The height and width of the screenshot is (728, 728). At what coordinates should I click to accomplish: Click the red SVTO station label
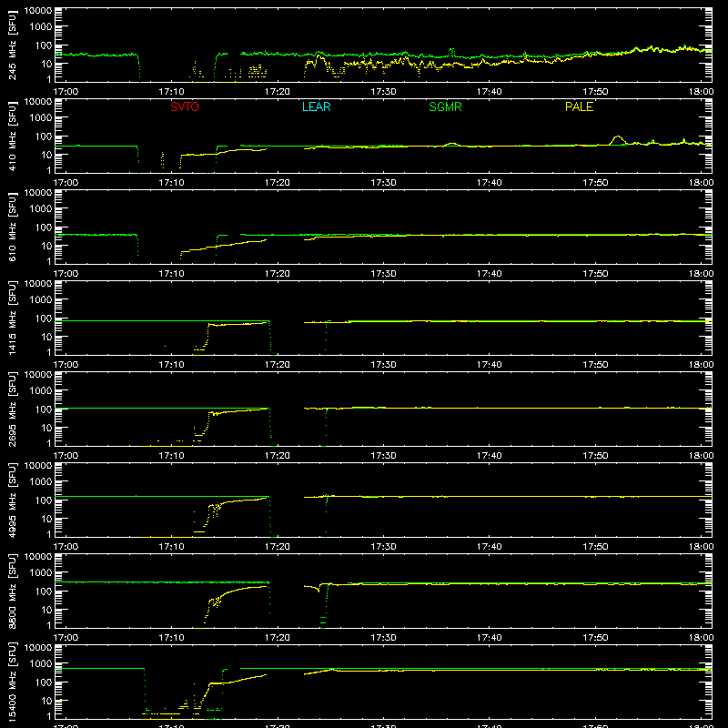[x=185, y=106]
